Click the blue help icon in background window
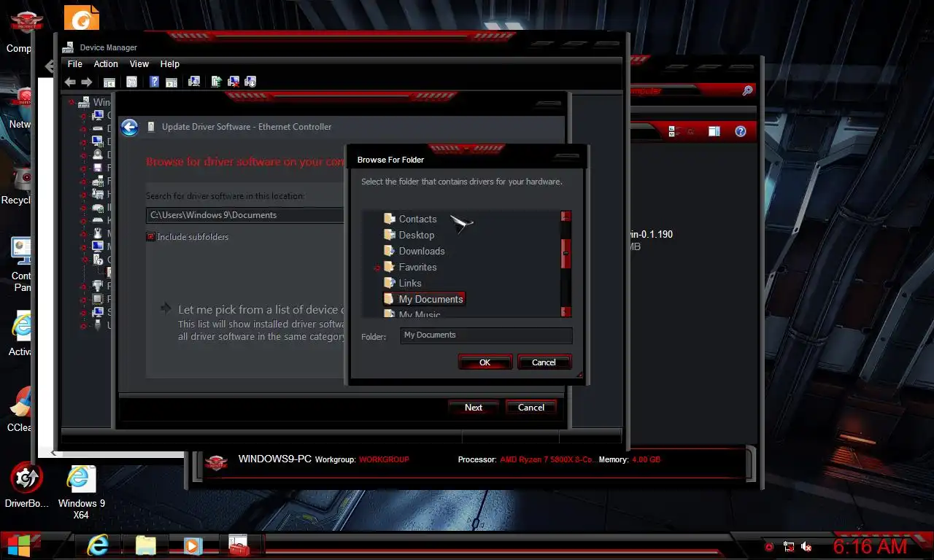 pyautogui.click(x=741, y=132)
